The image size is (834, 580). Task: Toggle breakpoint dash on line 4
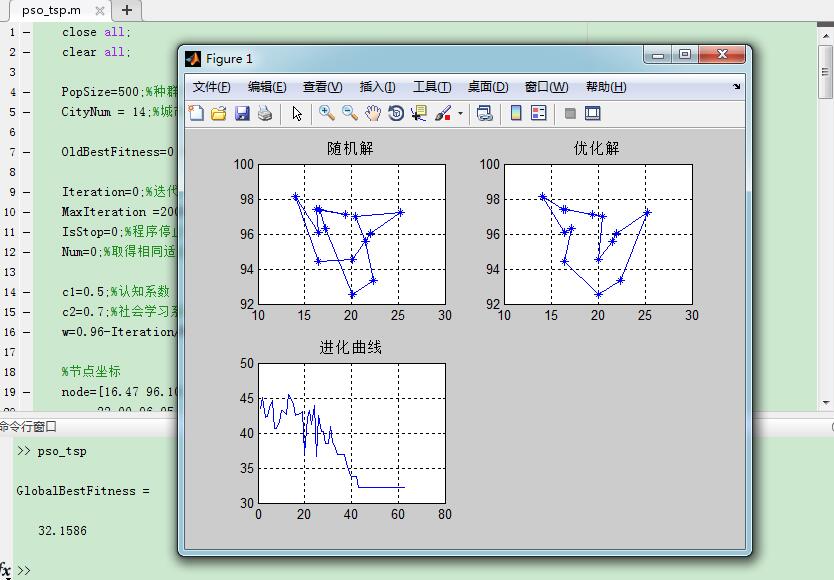tap(26, 92)
